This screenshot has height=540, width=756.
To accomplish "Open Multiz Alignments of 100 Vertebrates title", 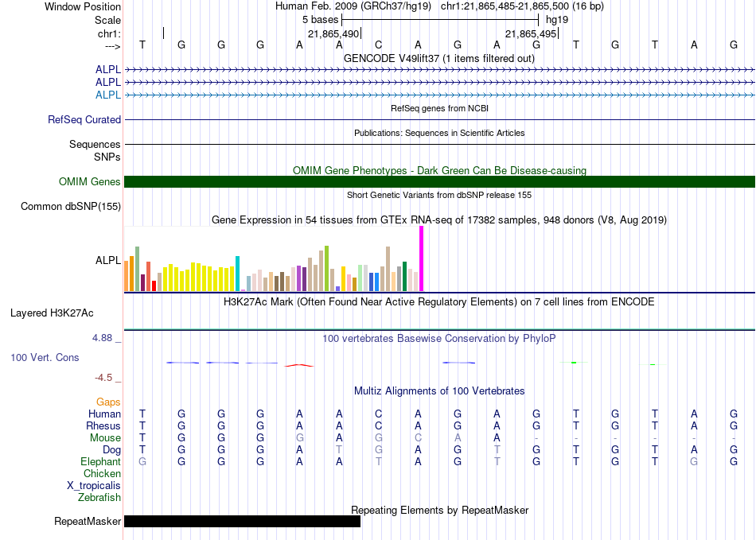I will 439,391.
